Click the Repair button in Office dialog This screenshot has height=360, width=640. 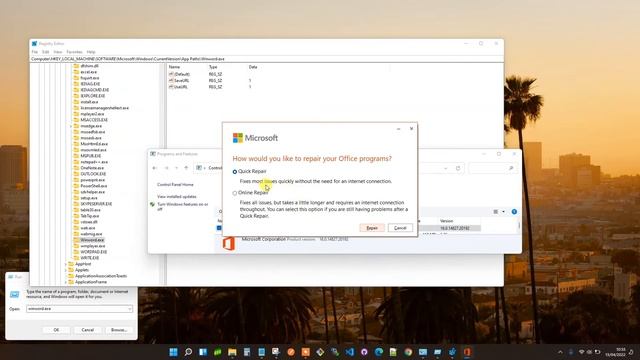click(x=372, y=228)
